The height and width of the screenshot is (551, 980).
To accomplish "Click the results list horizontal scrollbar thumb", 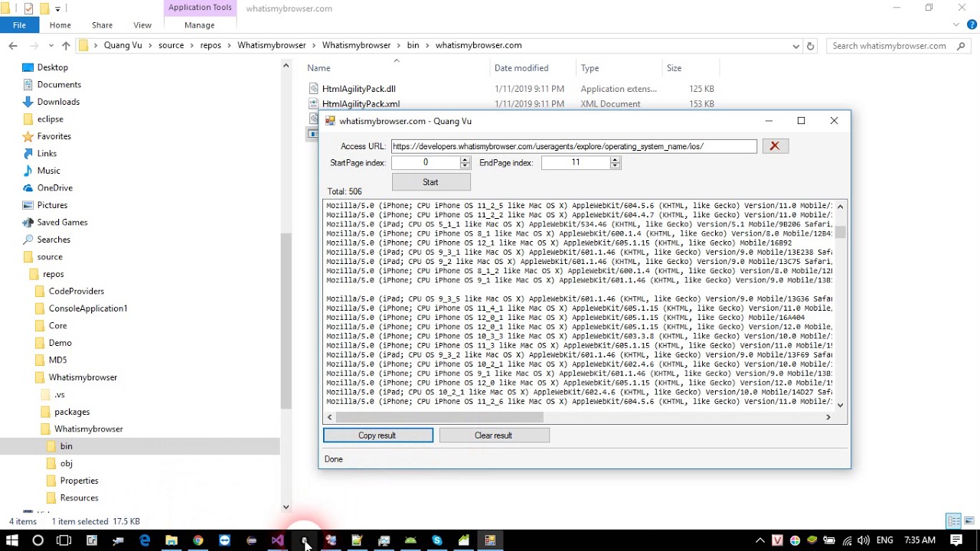I will pos(439,417).
